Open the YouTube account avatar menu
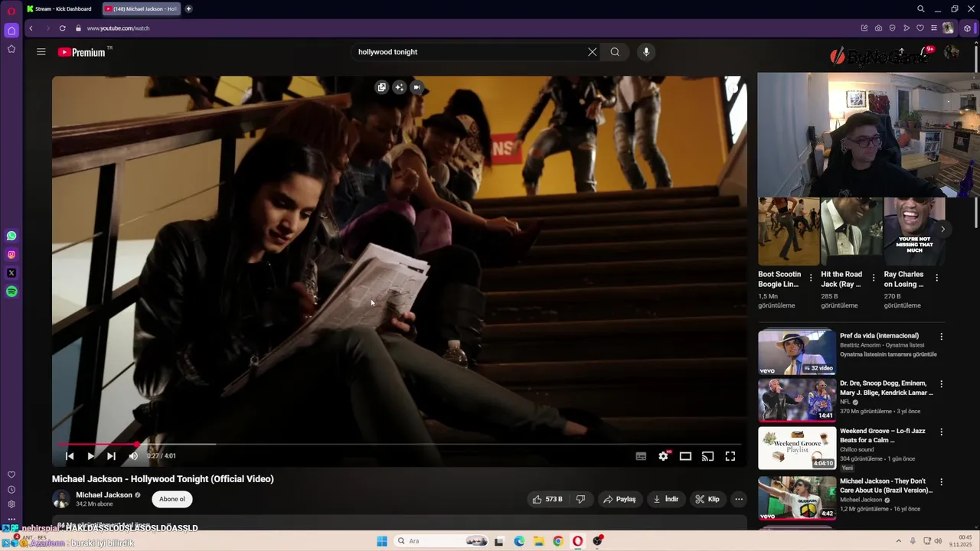Viewport: 980px width, 551px height. [952, 52]
